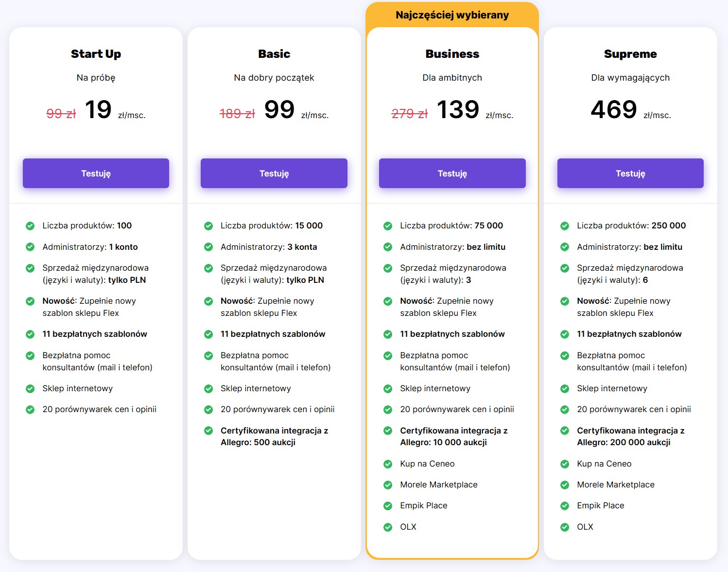Click the crossed-out 279 zł price
Screen dimensions: 728x572
point(409,114)
